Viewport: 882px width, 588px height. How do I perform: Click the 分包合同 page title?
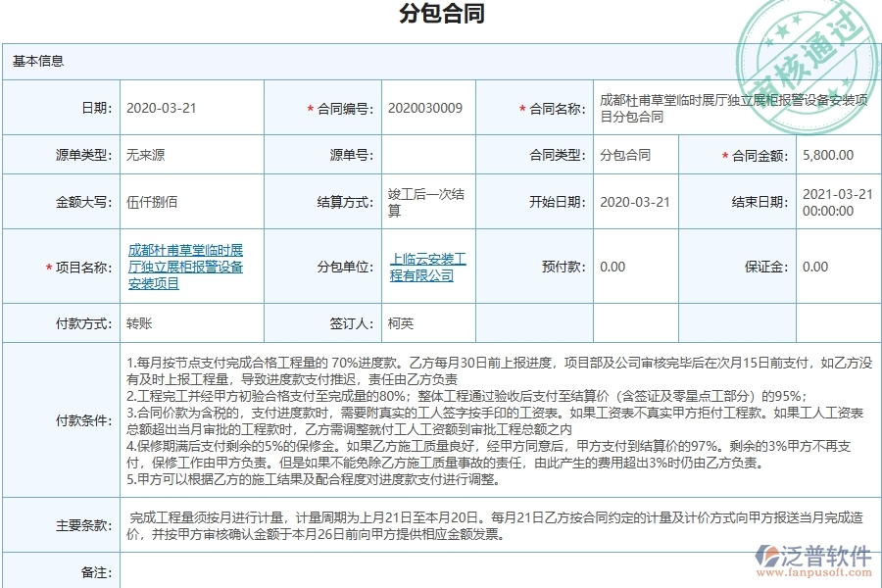tap(440, 14)
